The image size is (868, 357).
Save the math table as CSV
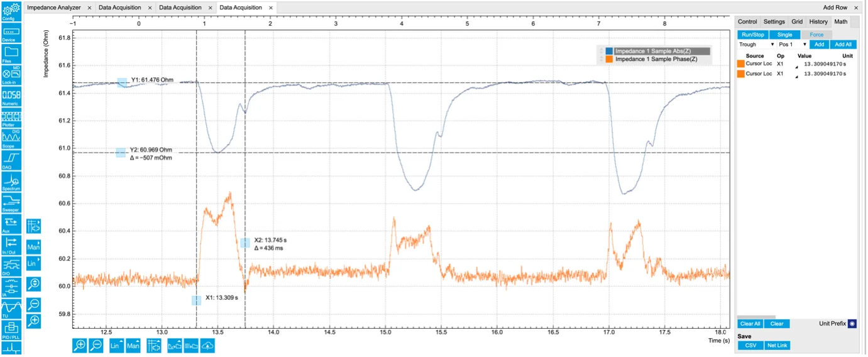pyautogui.click(x=750, y=345)
